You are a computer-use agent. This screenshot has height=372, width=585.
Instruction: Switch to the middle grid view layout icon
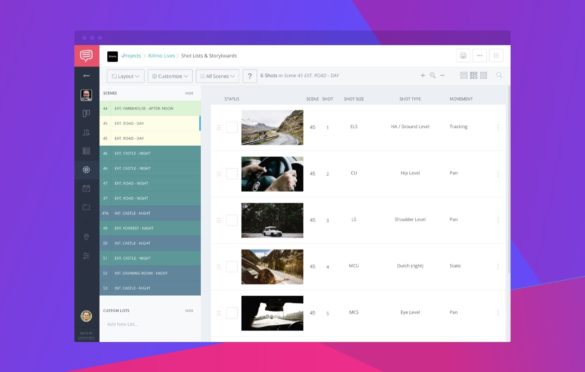[473, 75]
